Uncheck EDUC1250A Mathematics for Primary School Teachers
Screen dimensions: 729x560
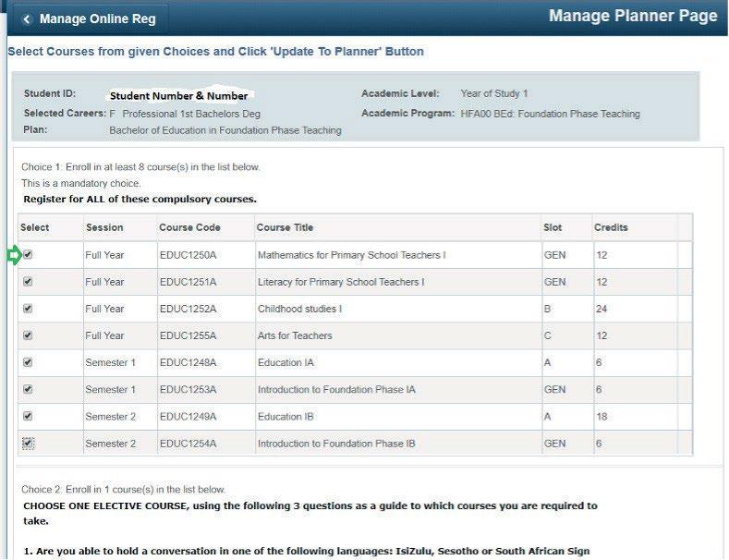pyautogui.click(x=28, y=254)
